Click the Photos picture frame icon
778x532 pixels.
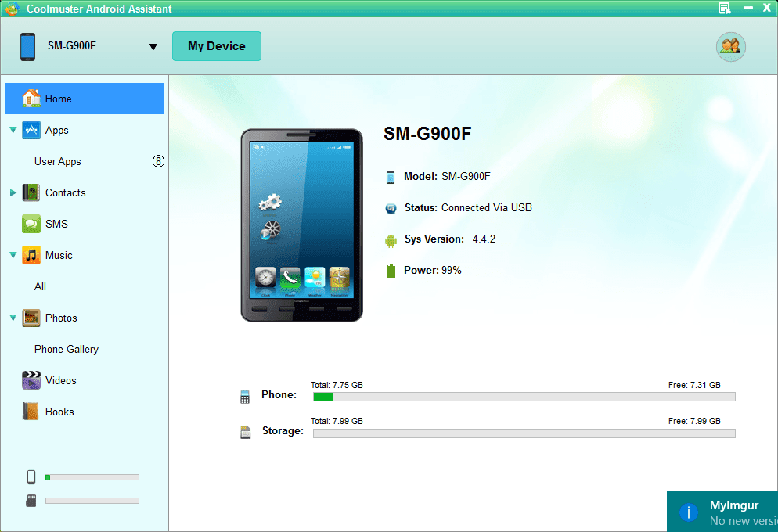pyautogui.click(x=31, y=318)
